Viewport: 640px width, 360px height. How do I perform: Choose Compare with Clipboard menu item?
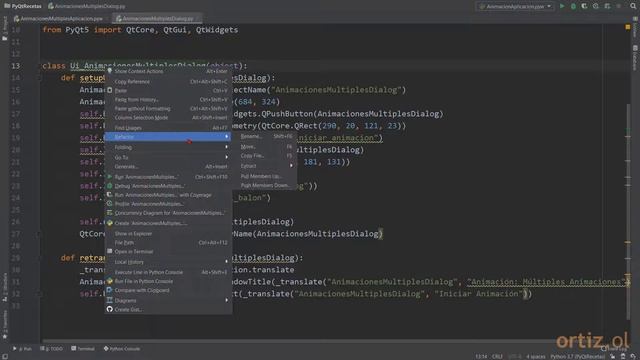[168, 290]
